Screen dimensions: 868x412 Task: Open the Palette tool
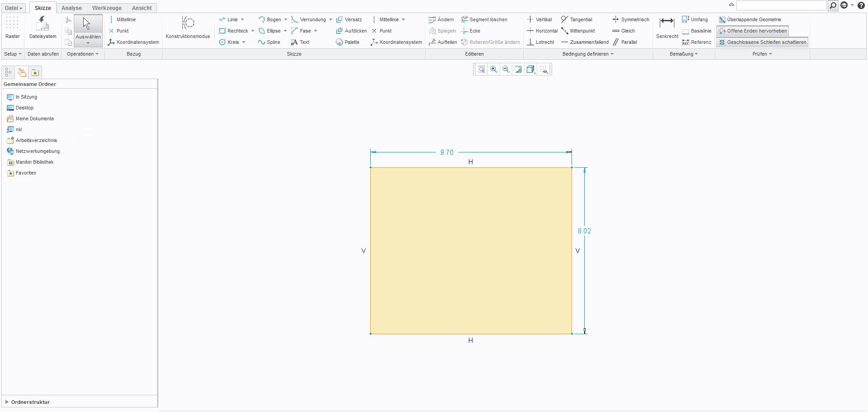348,42
